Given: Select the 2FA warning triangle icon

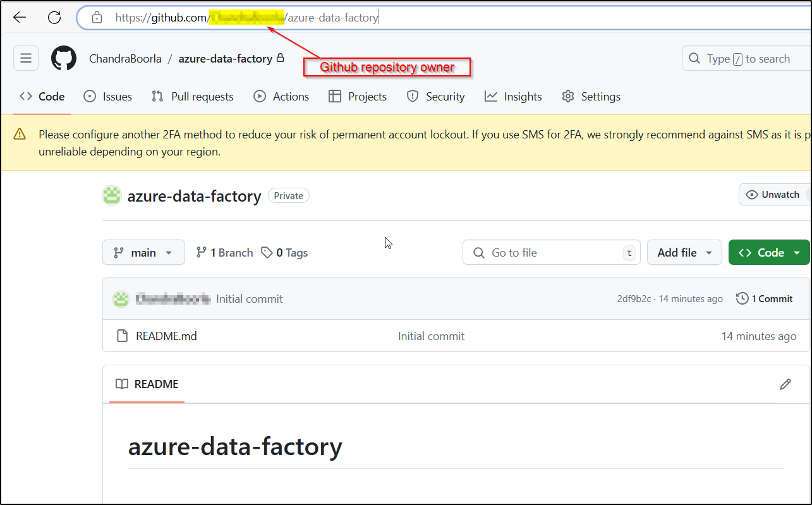Looking at the screenshot, I should click(20, 134).
